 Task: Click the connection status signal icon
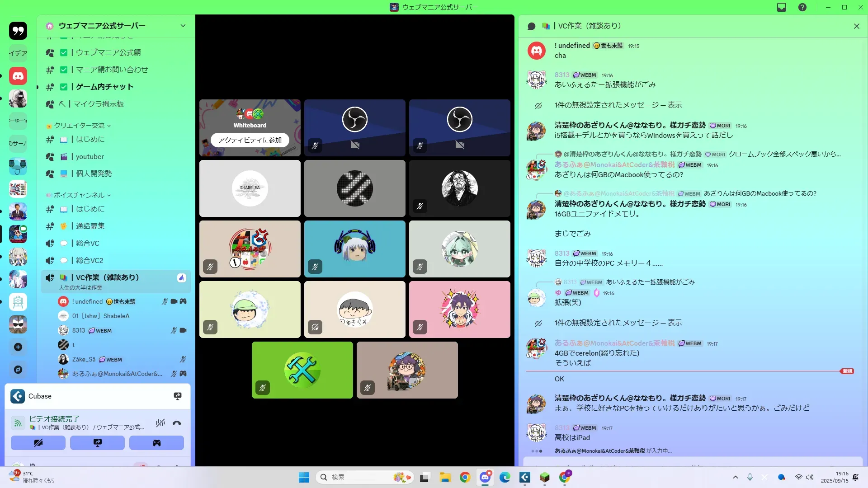(x=18, y=423)
